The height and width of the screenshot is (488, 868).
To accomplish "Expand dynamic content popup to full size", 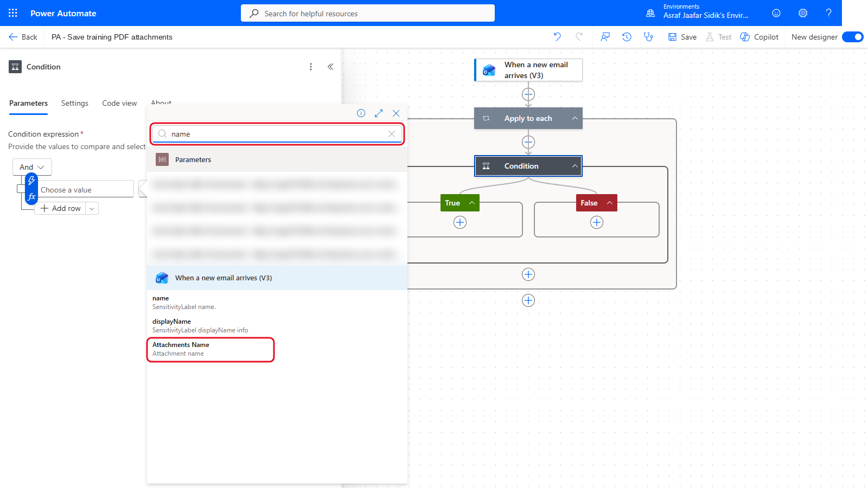I will [379, 113].
